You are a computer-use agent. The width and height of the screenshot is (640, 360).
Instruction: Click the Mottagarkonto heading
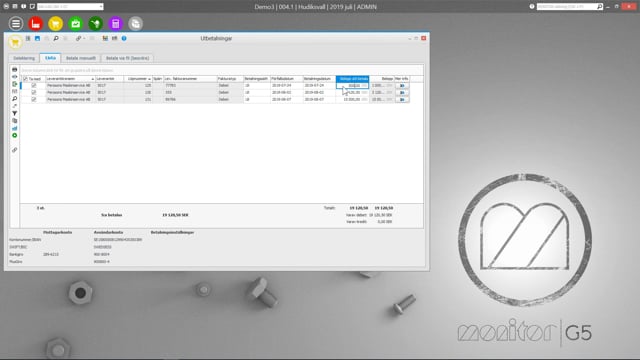coord(58,232)
